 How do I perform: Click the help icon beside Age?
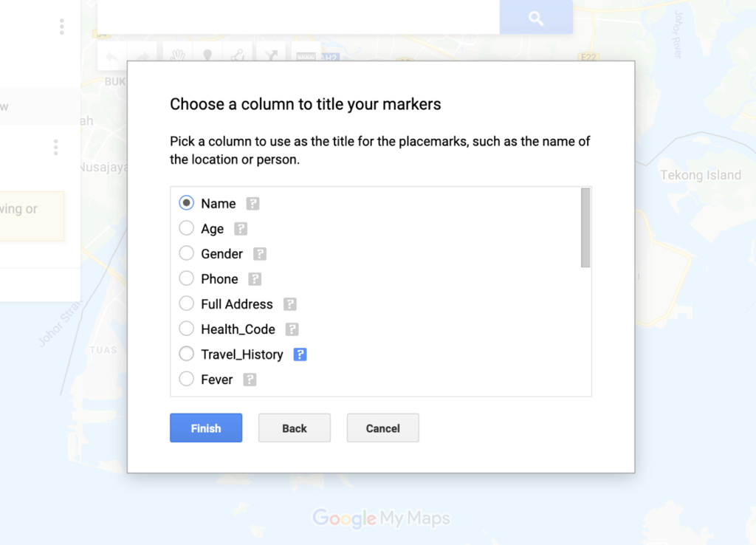(x=241, y=229)
